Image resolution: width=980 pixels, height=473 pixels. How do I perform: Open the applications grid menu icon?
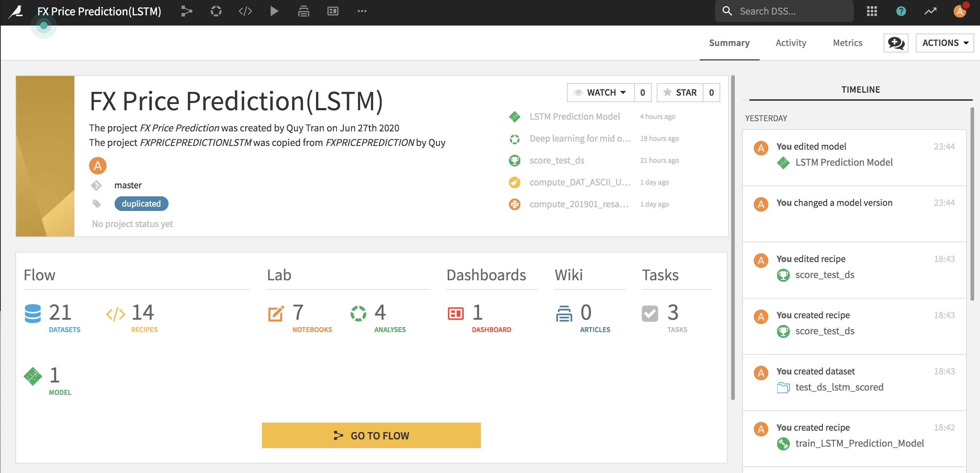[x=872, y=11]
